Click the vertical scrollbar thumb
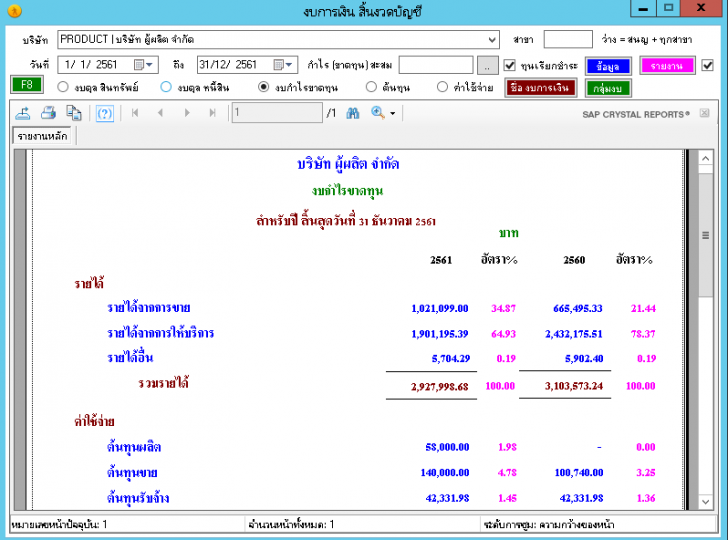 705,235
